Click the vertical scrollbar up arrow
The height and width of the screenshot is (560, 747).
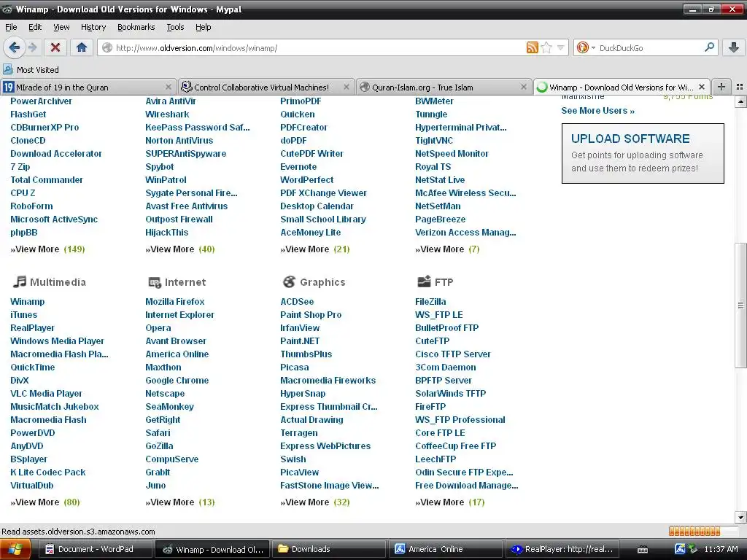740,101
